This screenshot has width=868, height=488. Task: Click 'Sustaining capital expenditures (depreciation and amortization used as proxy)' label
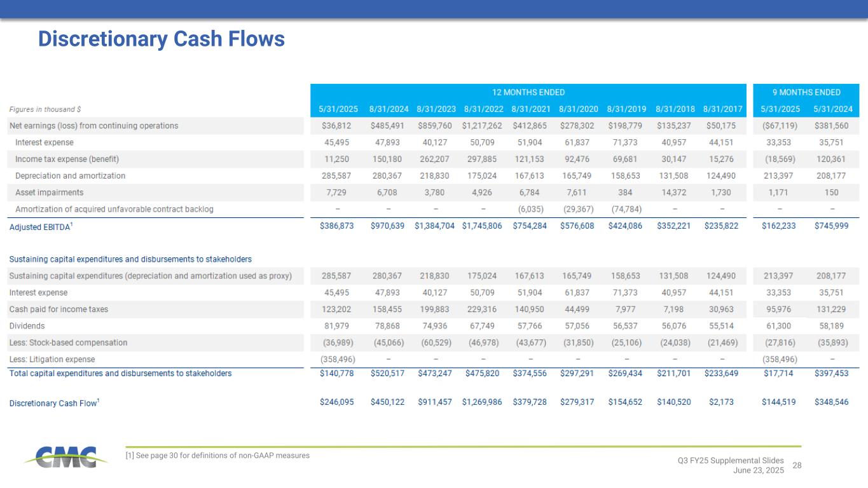tap(150, 276)
